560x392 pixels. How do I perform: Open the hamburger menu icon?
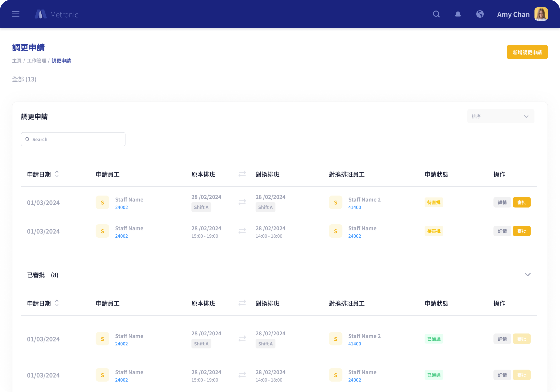[x=16, y=14]
